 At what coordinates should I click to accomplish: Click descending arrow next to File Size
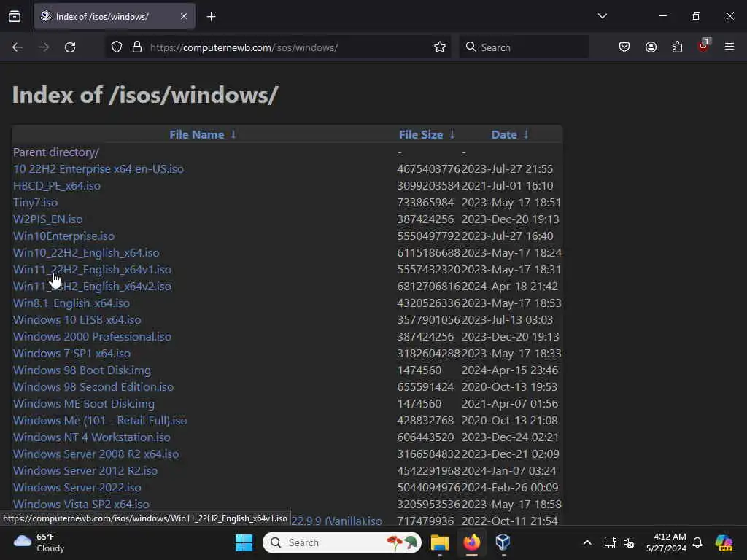point(452,134)
